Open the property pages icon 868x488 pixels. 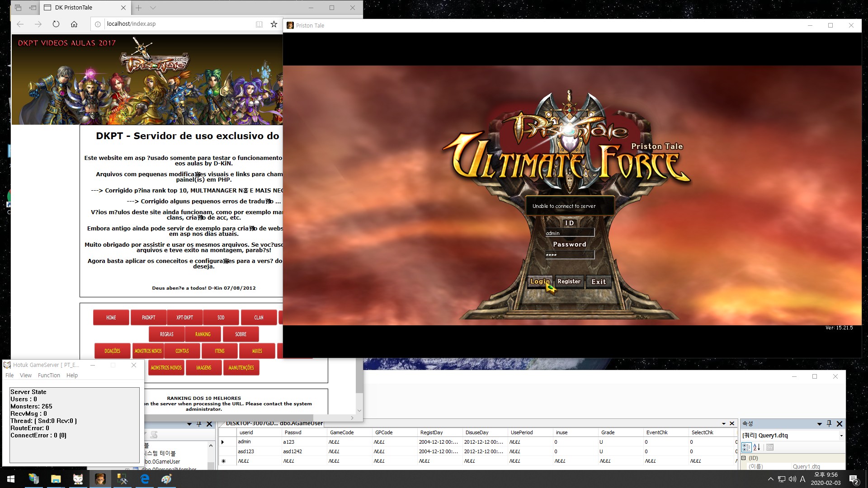pyautogui.click(x=770, y=447)
